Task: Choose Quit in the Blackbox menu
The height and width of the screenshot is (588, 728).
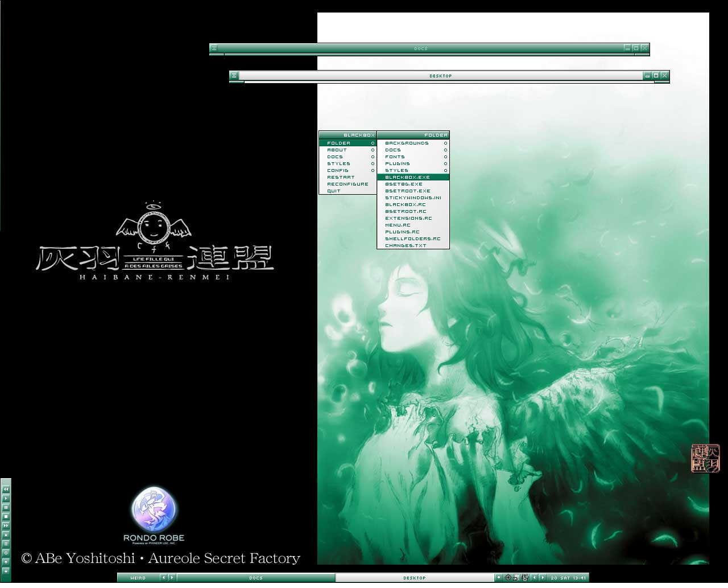Action: pos(348,191)
